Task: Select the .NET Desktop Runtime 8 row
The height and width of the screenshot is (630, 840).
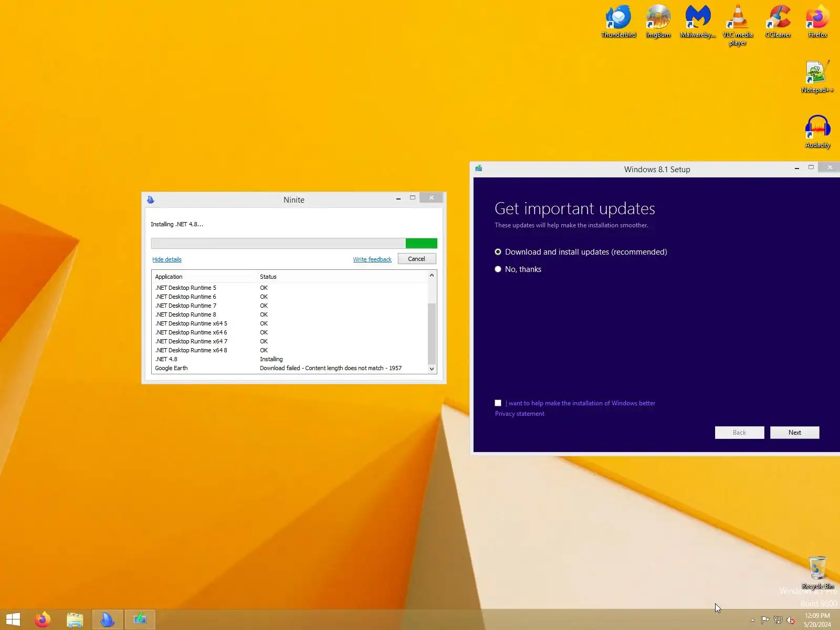Action: tap(289, 314)
